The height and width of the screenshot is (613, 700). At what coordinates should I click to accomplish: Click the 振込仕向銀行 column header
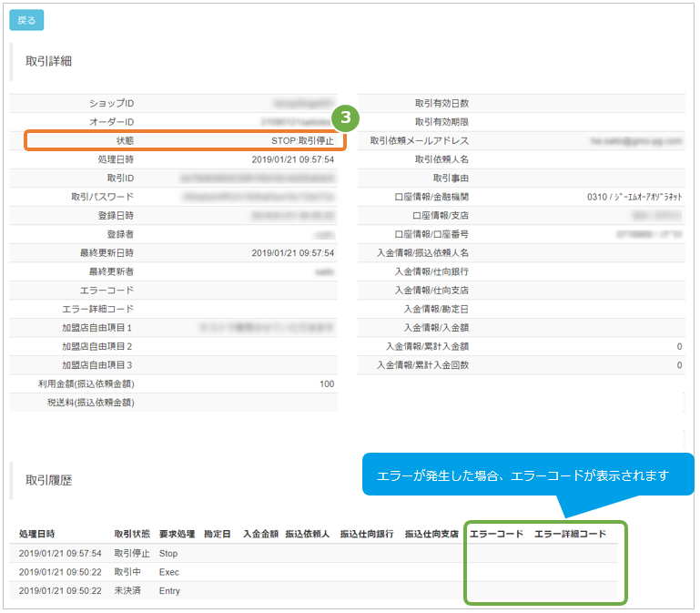pyautogui.click(x=367, y=534)
